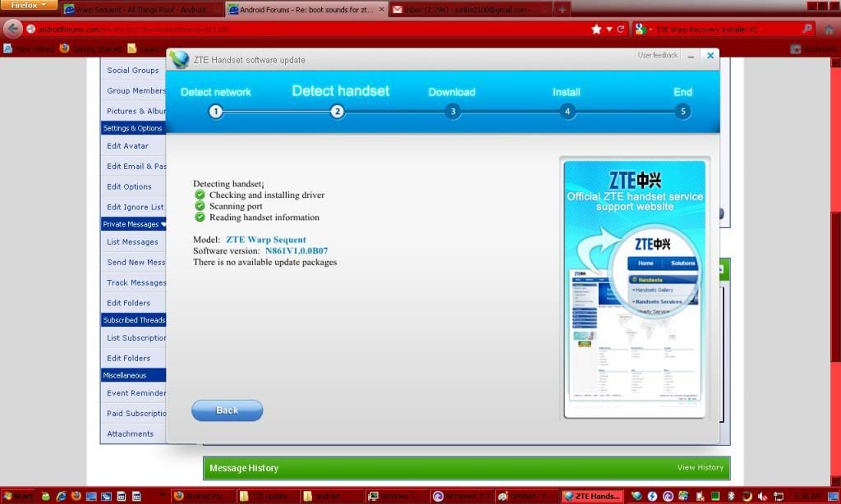Bookmark this page with the star icon
This screenshot has width=841, height=504.
pos(596,29)
